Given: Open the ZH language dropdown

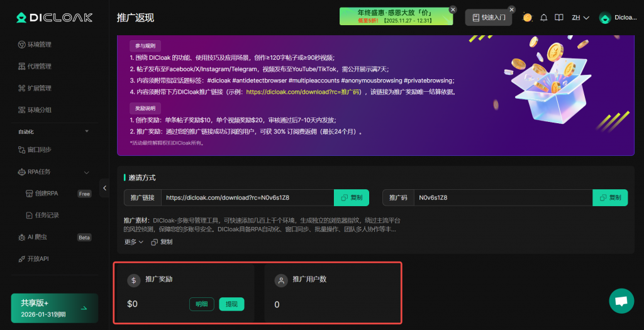Looking at the screenshot, I should coord(580,18).
